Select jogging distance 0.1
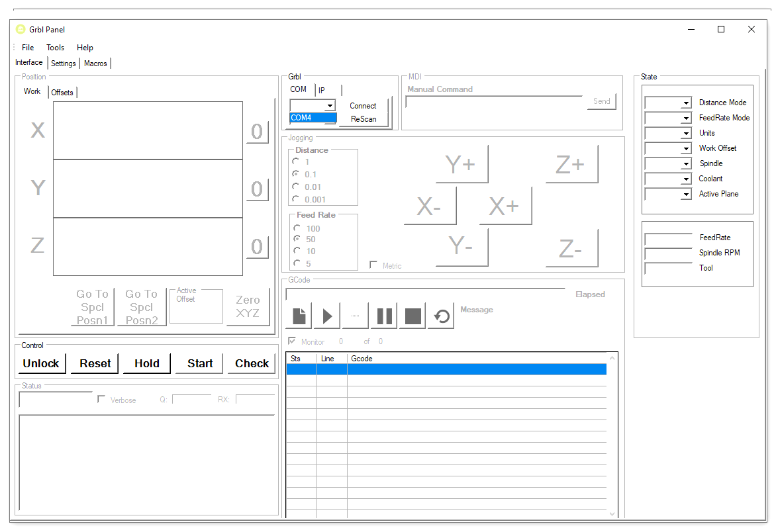This screenshot has height=532, width=776. 295,174
